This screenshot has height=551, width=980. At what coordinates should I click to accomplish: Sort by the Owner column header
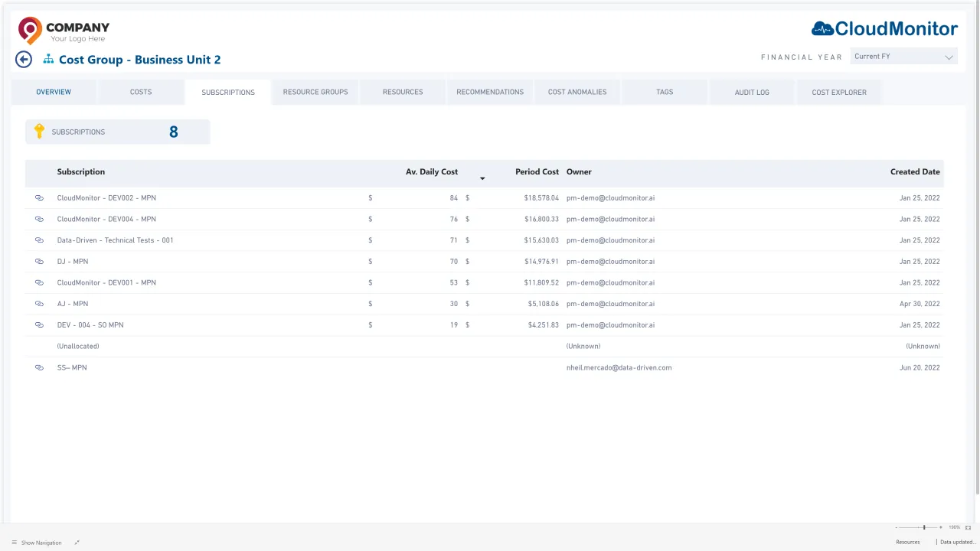point(579,171)
